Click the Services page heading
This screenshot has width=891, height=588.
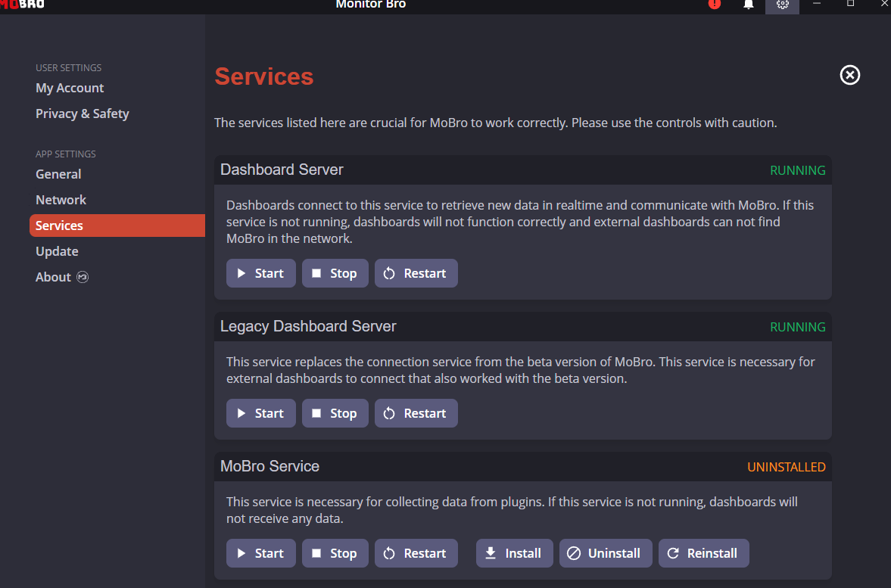coord(263,76)
